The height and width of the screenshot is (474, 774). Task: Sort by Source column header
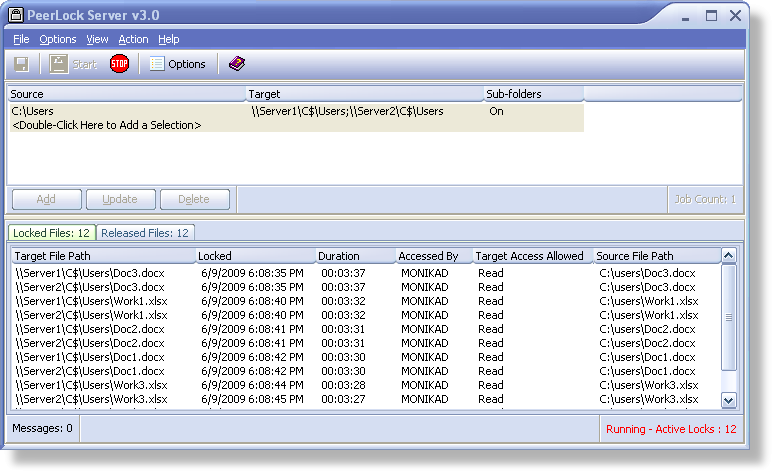coord(126,94)
